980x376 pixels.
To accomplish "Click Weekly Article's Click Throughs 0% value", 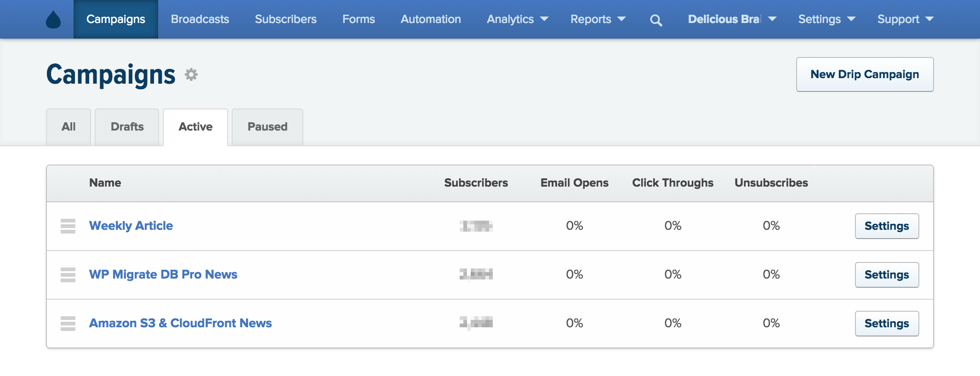I will tap(673, 226).
